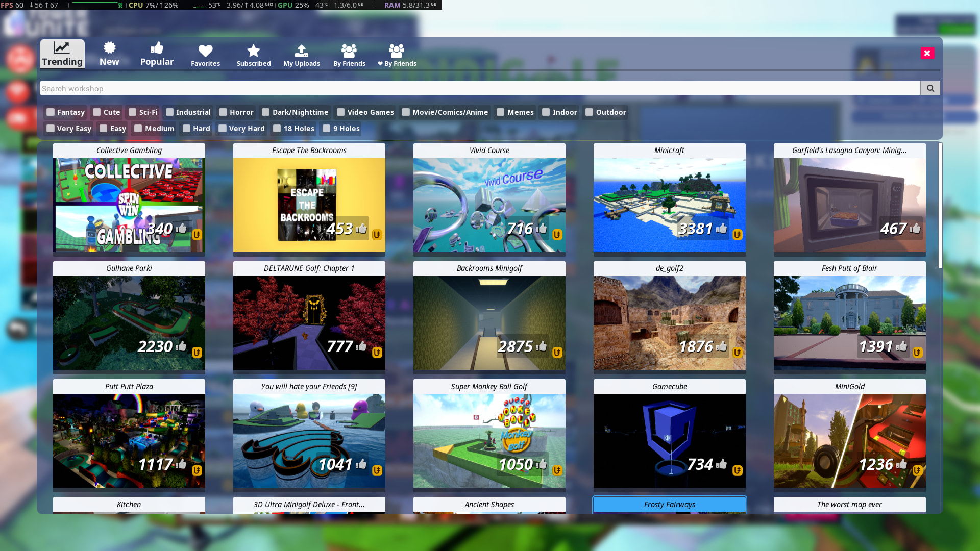Select the Fesh Putt of Blair thumbnail
Viewport: 980px width, 551px height.
tap(849, 323)
